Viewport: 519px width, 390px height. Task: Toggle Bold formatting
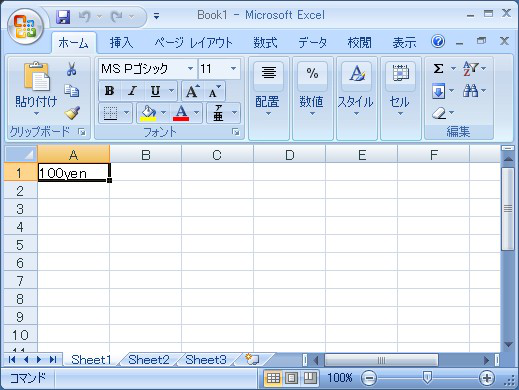pyautogui.click(x=109, y=91)
